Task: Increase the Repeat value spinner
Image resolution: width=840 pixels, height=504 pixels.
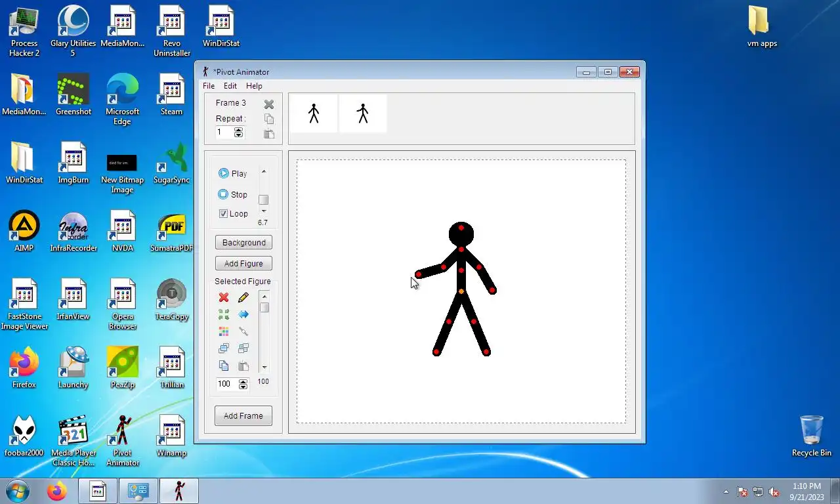Action: tap(238, 130)
